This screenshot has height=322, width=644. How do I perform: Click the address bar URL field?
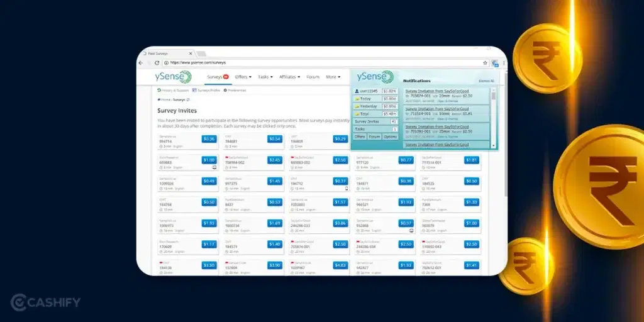pos(325,63)
